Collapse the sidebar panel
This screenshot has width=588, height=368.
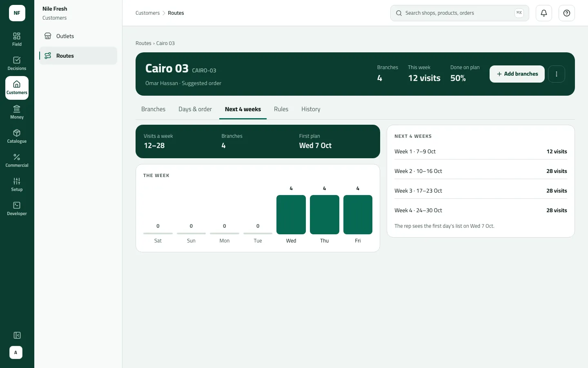(17, 335)
